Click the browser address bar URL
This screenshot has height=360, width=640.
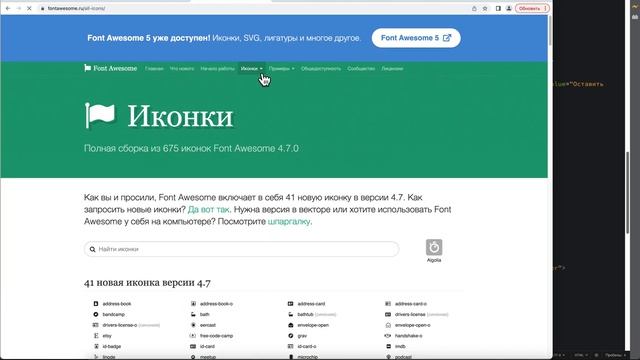pos(77,8)
